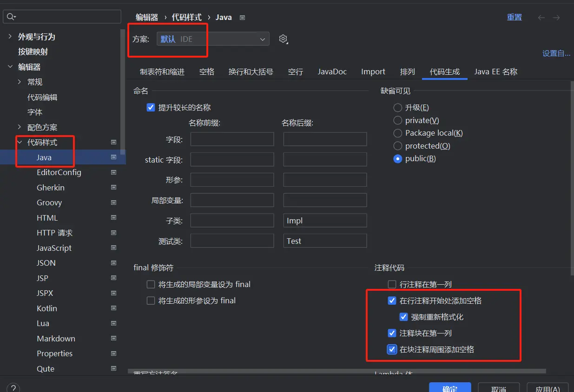The height and width of the screenshot is (392, 574).
Task: Collapse the 代码样式 tree node
Action: pos(20,142)
